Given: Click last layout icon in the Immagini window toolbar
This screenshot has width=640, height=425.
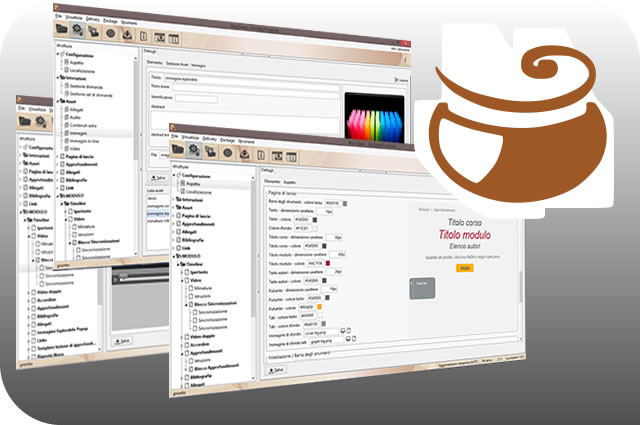Looking at the screenshot, I should pos(174,39).
